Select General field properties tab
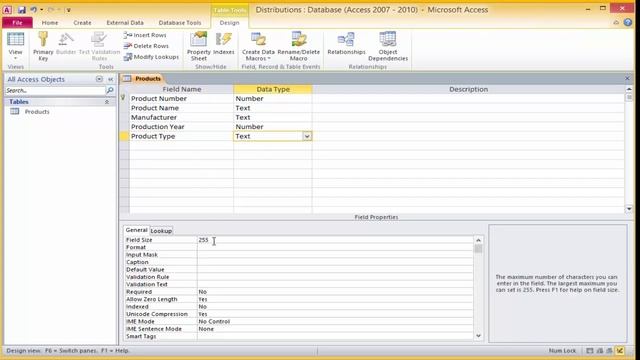 click(136, 230)
